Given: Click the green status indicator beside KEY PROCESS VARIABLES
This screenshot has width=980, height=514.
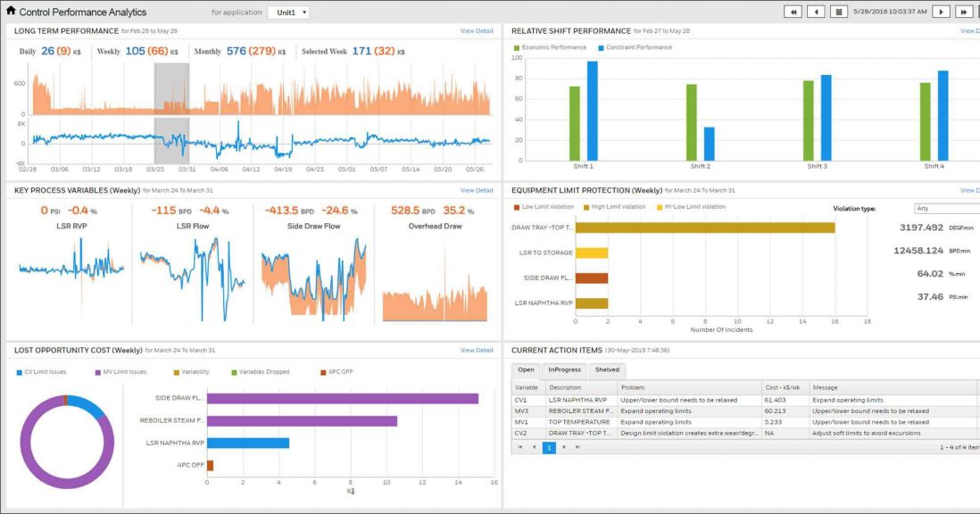Looking at the screenshot, I should (6, 190).
